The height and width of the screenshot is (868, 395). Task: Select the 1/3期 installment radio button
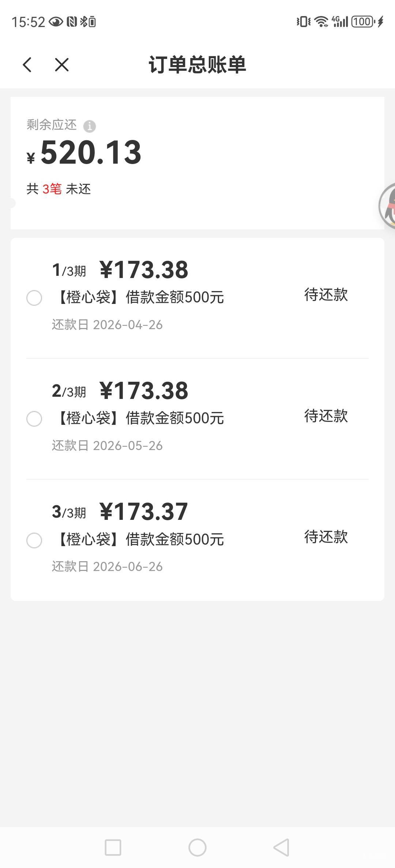point(34,298)
